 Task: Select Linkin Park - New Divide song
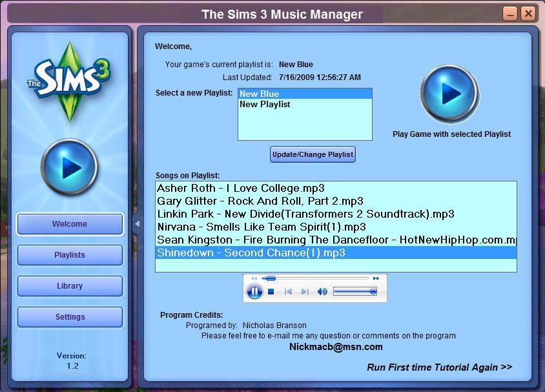click(336, 214)
